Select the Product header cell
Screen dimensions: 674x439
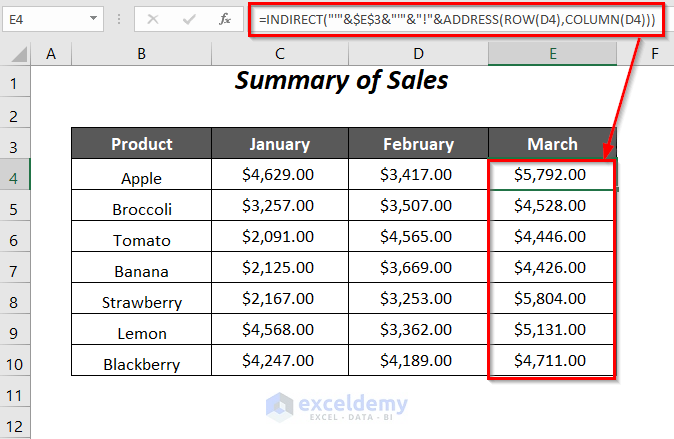(x=141, y=144)
